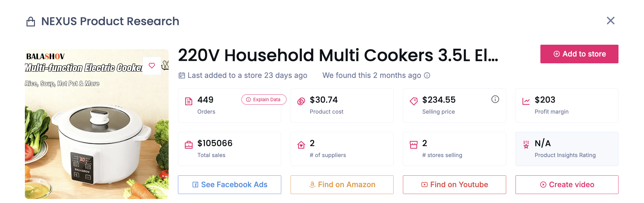Click the Total sales briefcase icon
This screenshot has height=203, width=644.
coord(189,145)
